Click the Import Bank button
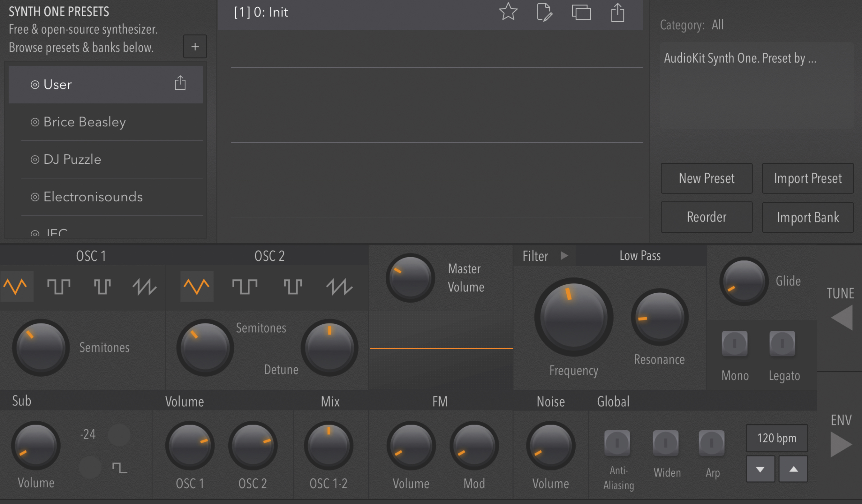 [808, 217]
